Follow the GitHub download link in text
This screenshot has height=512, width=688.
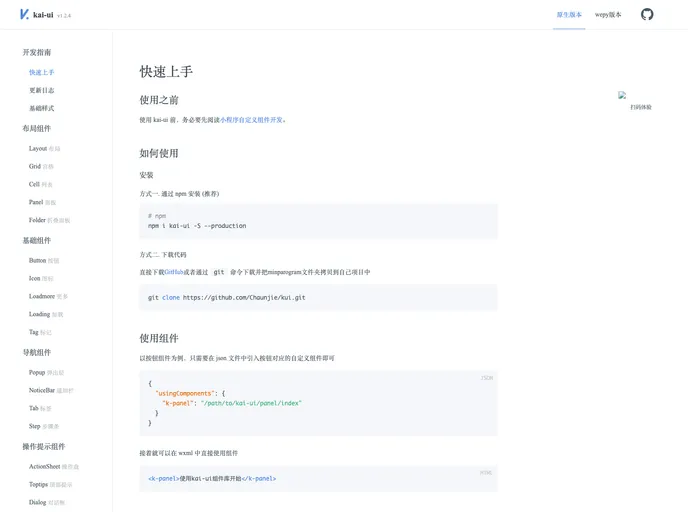point(174,272)
